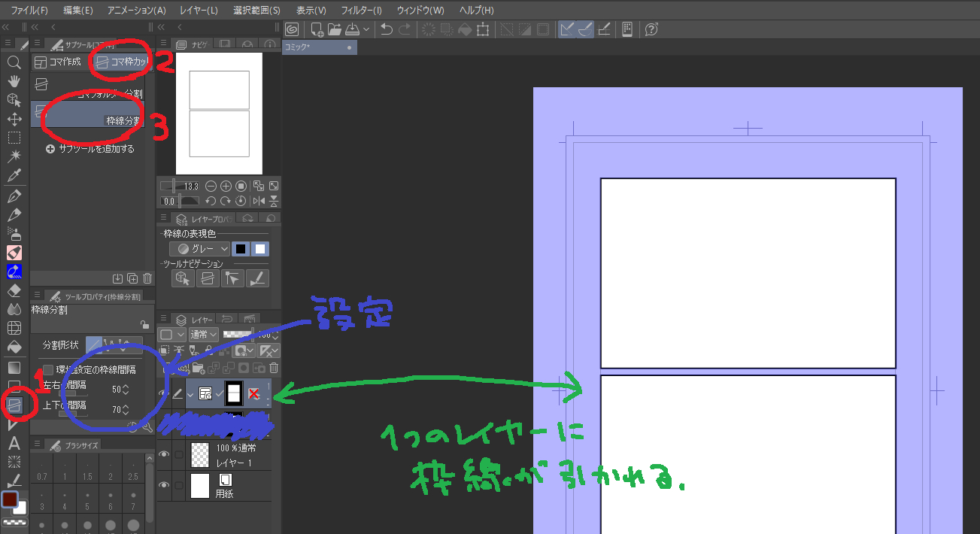This screenshot has width=980, height=534.
Task: Switch to the コマ作成 sub tool tab
Action: point(58,62)
